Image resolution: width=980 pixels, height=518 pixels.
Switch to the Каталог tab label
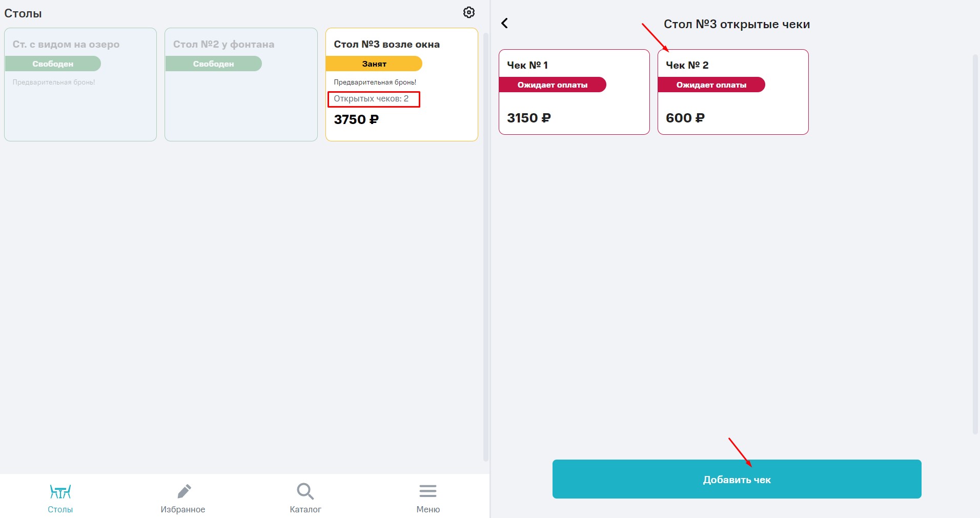click(305, 509)
